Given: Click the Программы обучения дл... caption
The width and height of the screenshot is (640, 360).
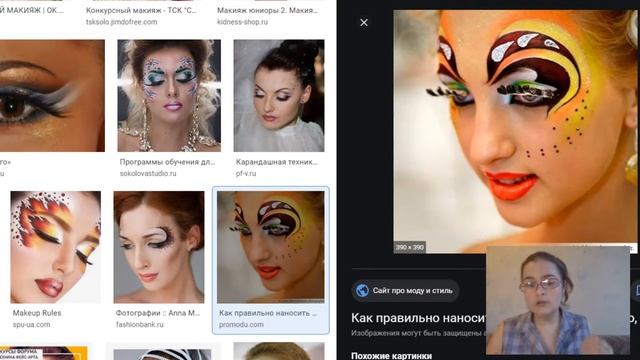Looking at the screenshot, I should (x=167, y=162).
